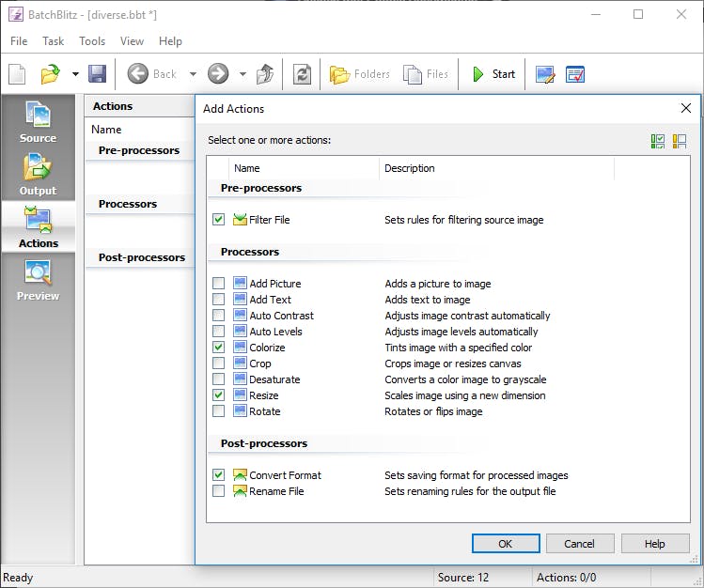The width and height of the screenshot is (704, 588).
Task: Click the options window checkmark toolbar icon
Action: point(575,74)
